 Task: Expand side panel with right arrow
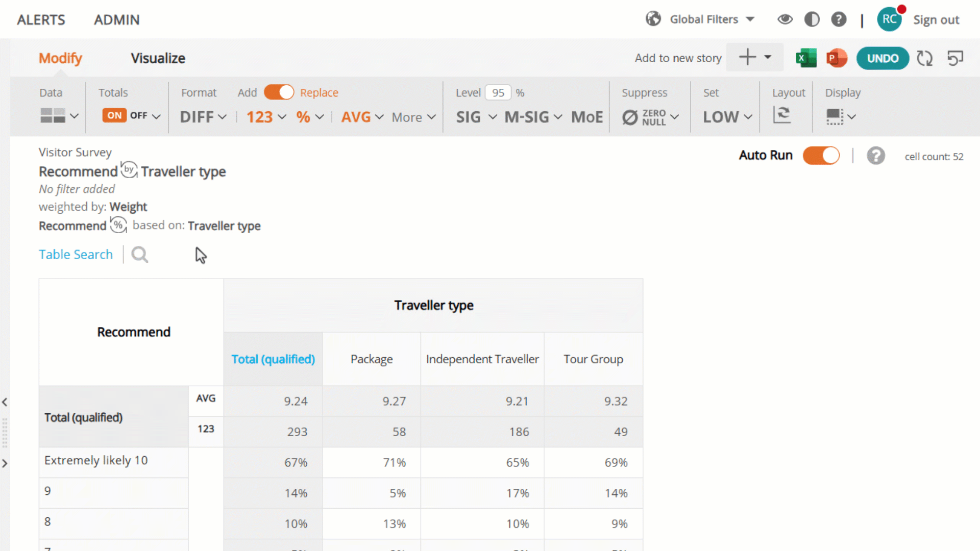tap(5, 463)
